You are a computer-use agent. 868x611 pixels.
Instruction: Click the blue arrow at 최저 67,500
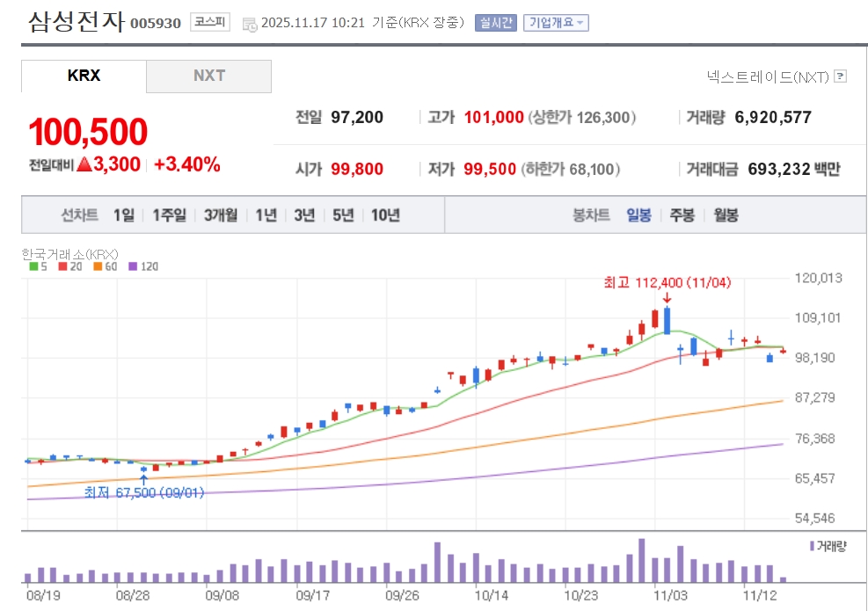coord(143,480)
